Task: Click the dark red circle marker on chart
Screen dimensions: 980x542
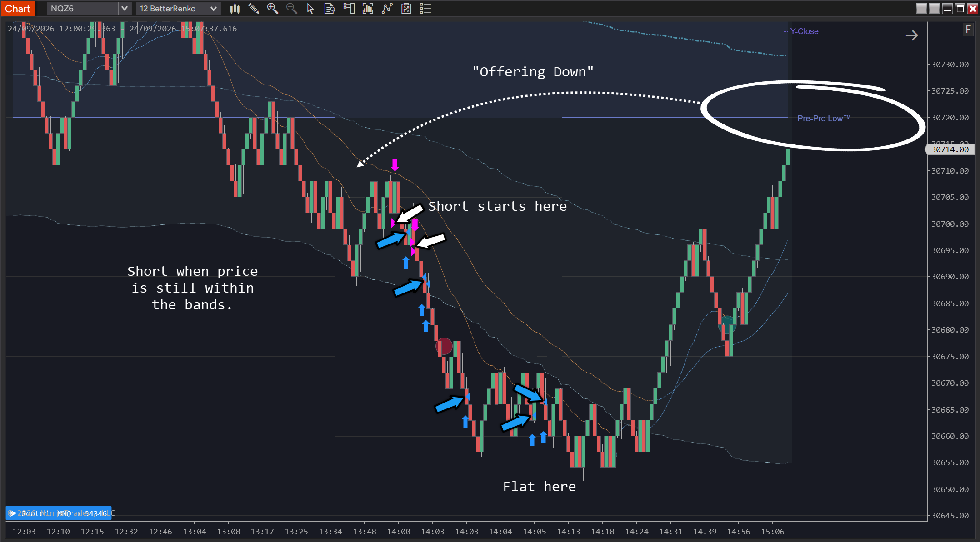Action: pos(444,347)
